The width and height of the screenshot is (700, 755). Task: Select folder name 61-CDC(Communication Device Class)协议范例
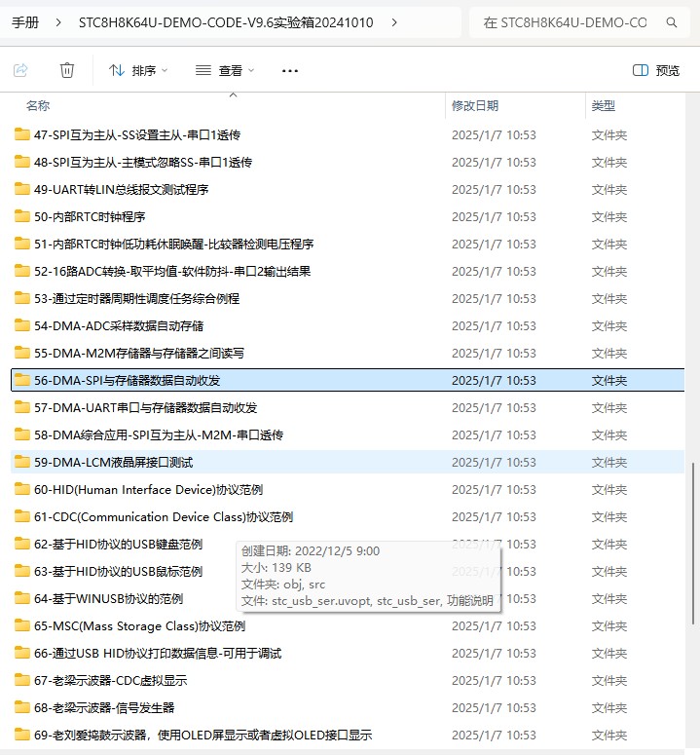point(164,516)
